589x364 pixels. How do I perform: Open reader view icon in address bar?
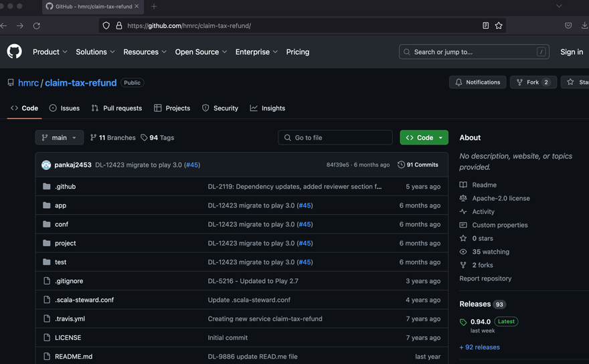click(486, 25)
